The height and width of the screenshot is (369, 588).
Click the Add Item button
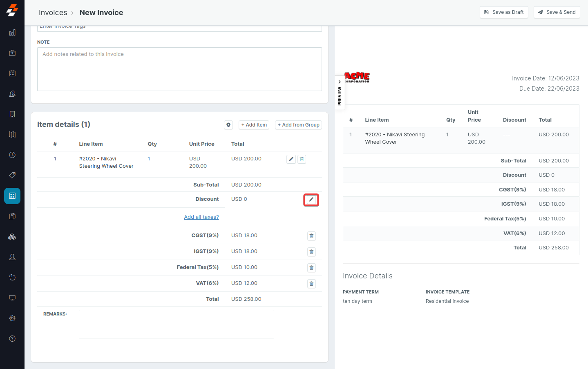254,125
